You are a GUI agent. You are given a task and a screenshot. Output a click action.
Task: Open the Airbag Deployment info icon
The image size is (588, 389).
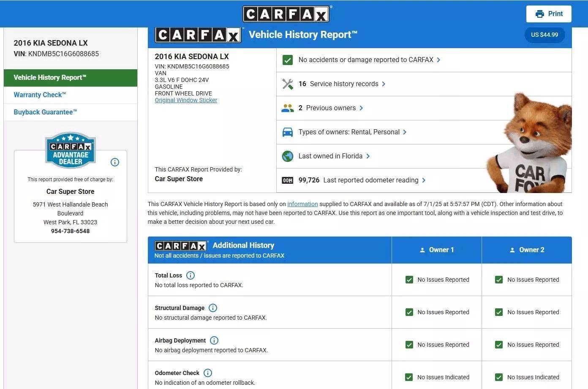214,340
